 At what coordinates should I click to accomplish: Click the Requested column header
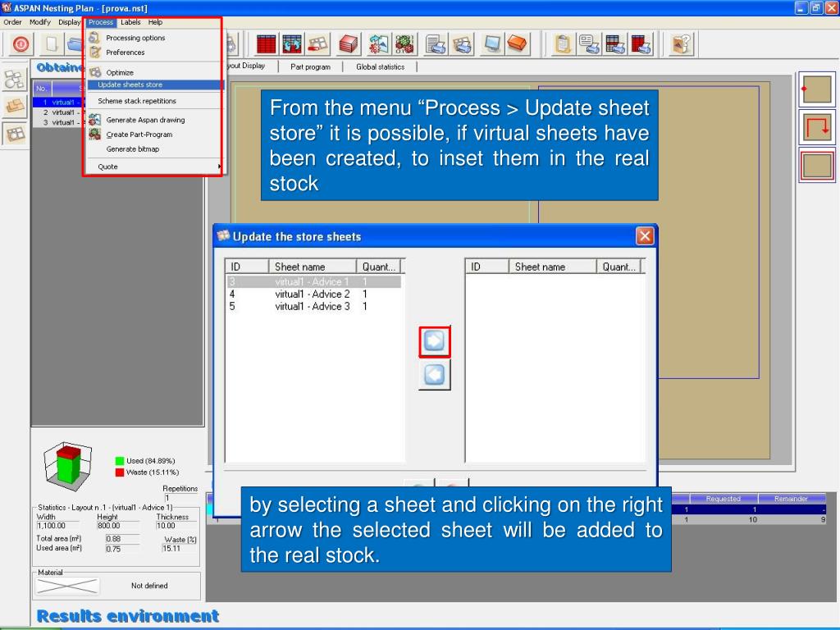[x=724, y=499]
